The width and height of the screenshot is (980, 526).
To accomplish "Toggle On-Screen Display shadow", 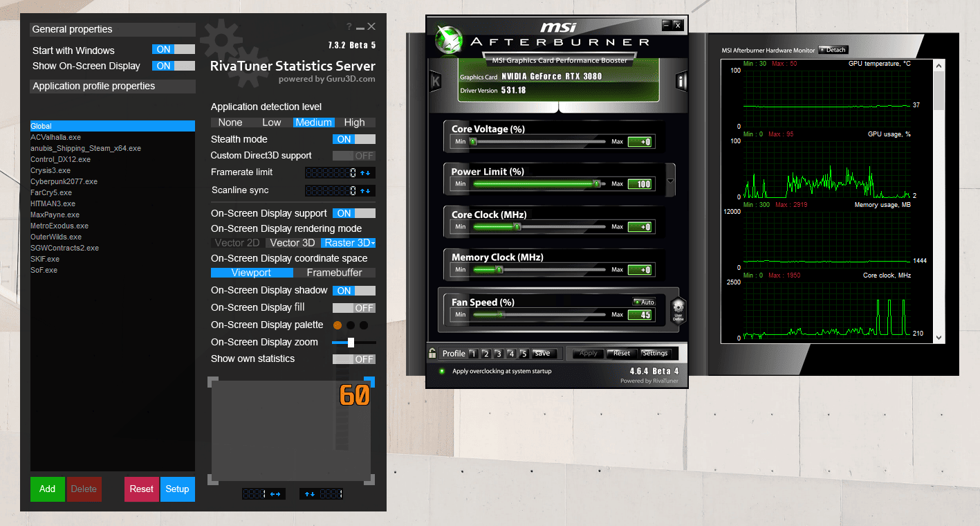I will pos(354,291).
